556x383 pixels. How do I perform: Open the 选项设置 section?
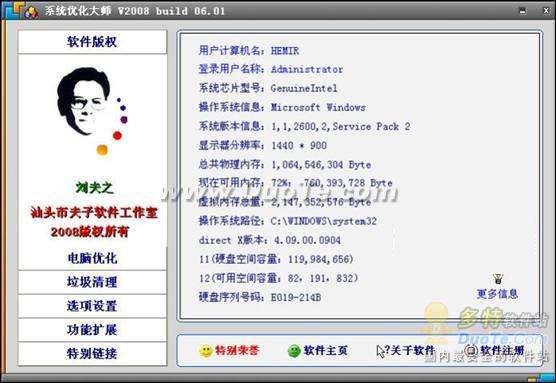[92, 306]
